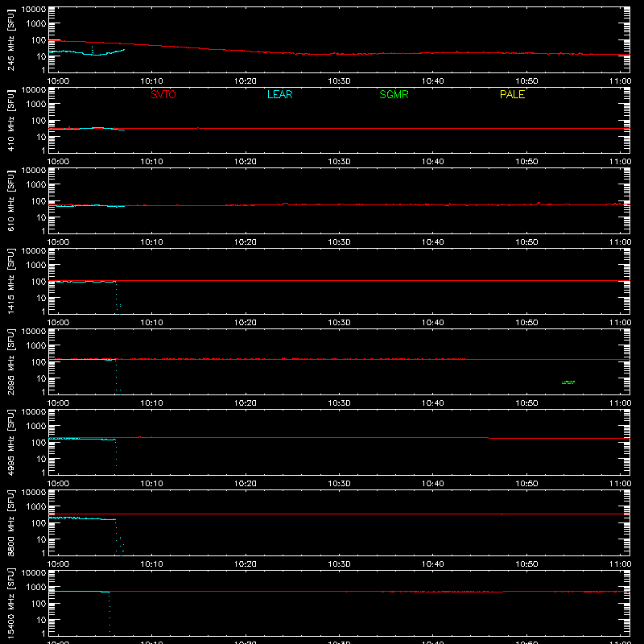Click the 10000 y-axis value of the 8800 MHz panel
Screen dimensions: 644x644
coord(34,492)
